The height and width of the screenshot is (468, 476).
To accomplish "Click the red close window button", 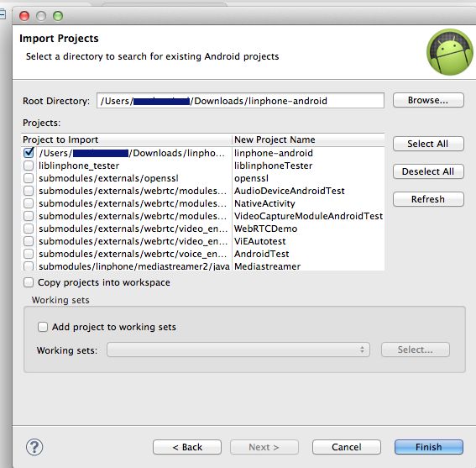I will 24,16.
